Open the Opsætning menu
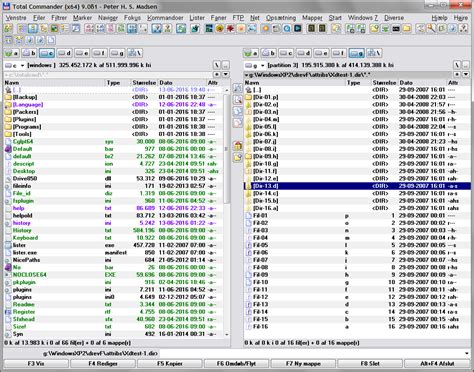The image size is (474, 372). point(281,18)
